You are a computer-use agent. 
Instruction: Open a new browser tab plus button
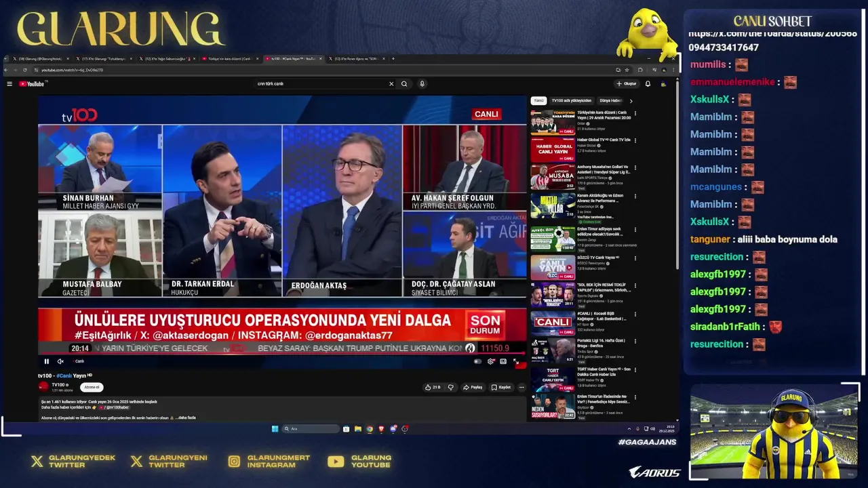pyautogui.click(x=393, y=59)
